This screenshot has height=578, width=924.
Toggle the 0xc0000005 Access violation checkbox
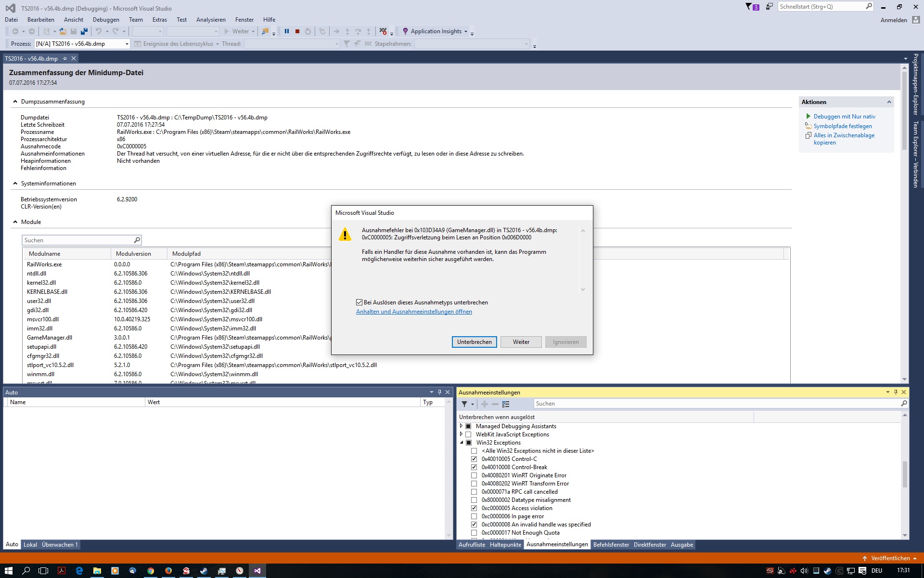pyautogui.click(x=474, y=508)
